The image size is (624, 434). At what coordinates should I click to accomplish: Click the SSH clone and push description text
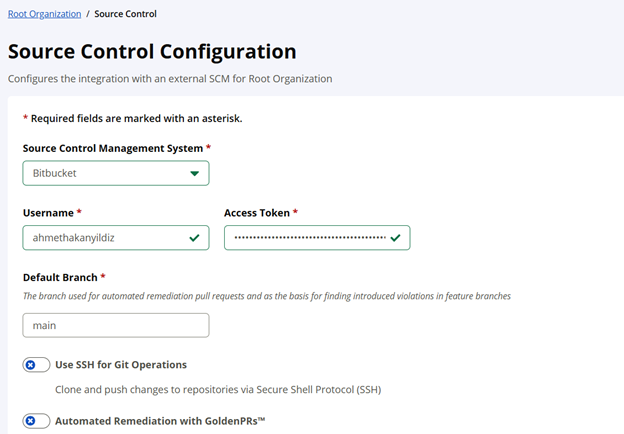tap(218, 389)
